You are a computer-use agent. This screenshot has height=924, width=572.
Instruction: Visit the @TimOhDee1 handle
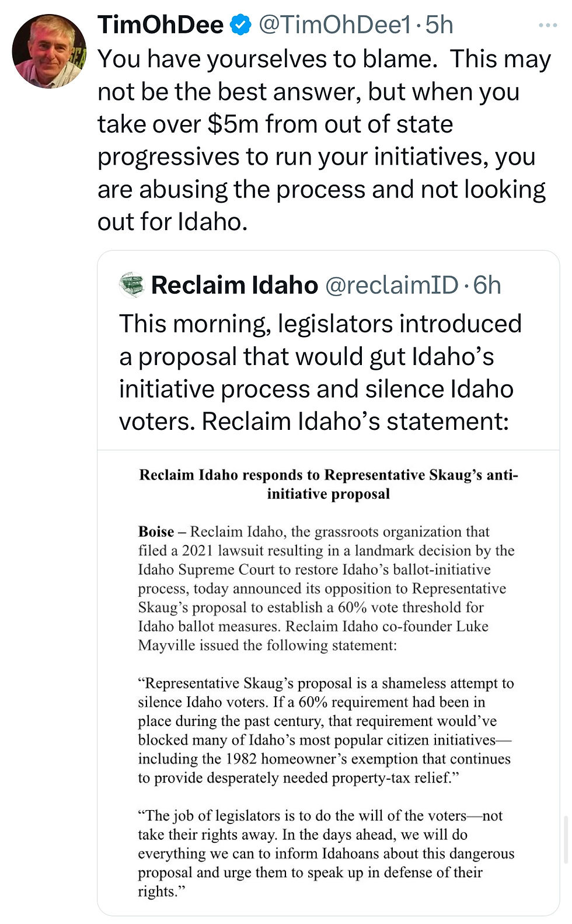[335, 25]
